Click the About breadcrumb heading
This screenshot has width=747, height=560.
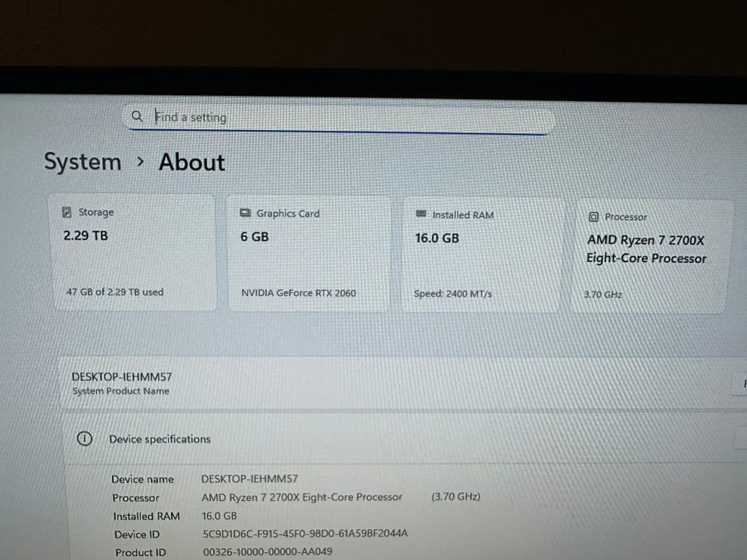click(x=191, y=162)
